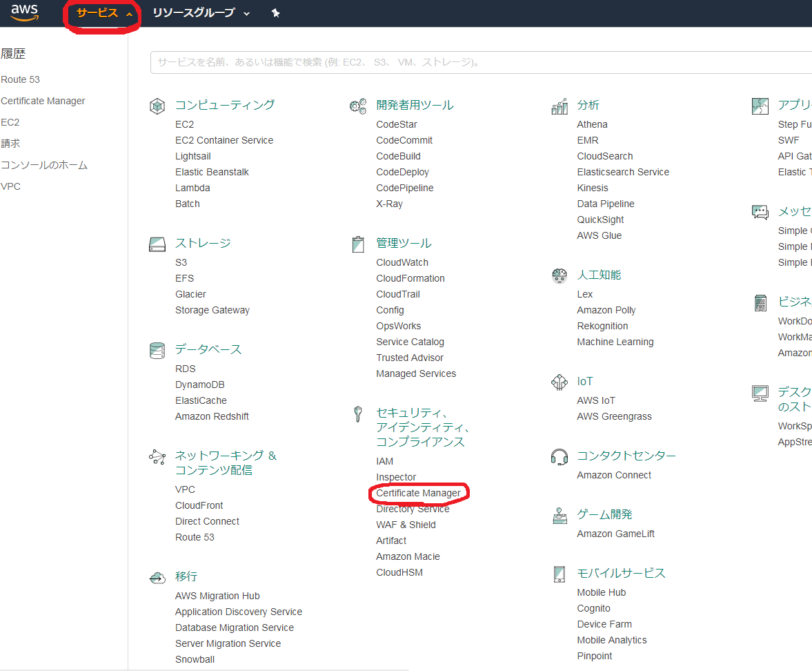Open X-Ray under 開発者用ツール
Screen dimensions: 812x671
pyautogui.click(x=389, y=204)
